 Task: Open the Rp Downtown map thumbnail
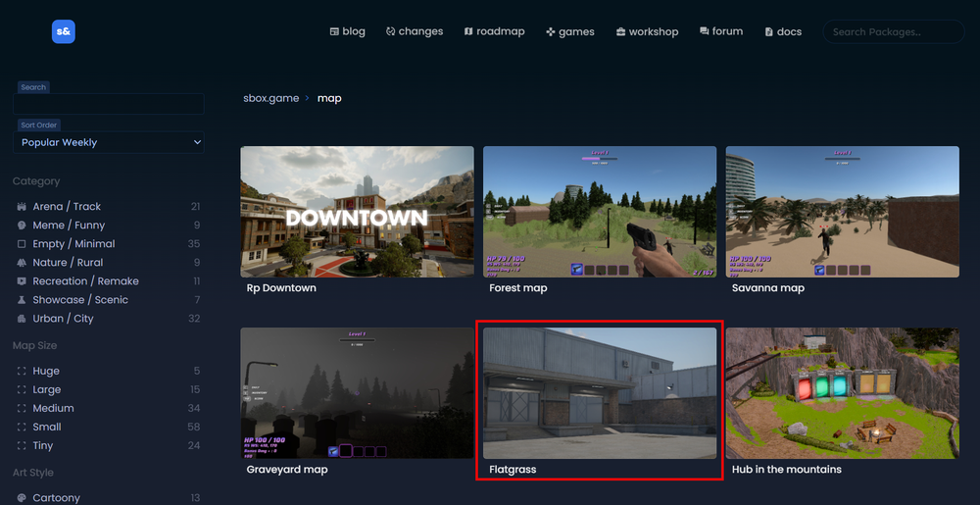[357, 212]
